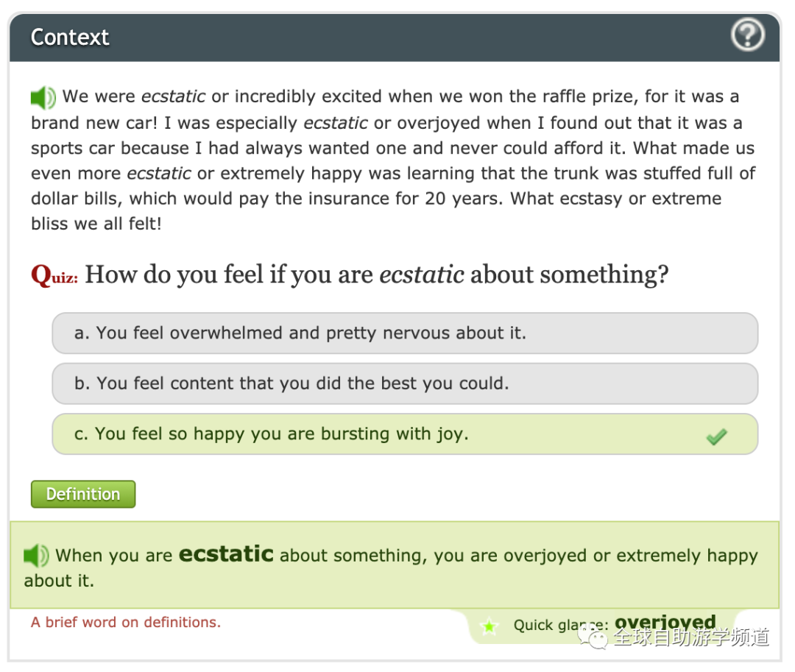Click the red Quiz label
The image size is (795, 672).
click(54, 276)
